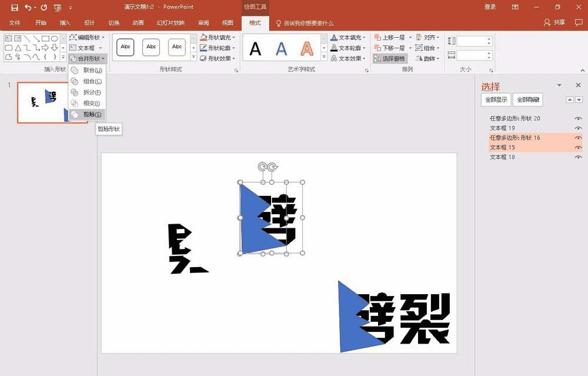Click the 全部隐藏 button

tap(527, 100)
